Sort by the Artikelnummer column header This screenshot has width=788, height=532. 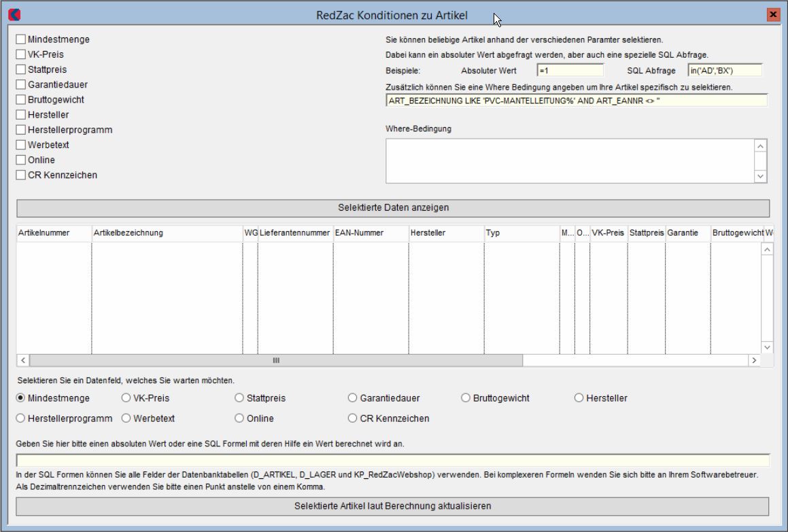[x=54, y=233]
